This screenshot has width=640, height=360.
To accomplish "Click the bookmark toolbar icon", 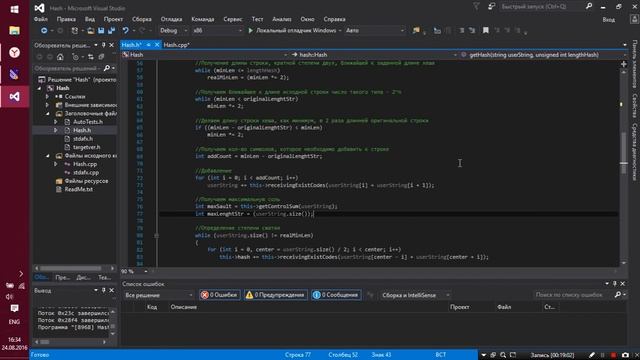I will coord(486,31).
